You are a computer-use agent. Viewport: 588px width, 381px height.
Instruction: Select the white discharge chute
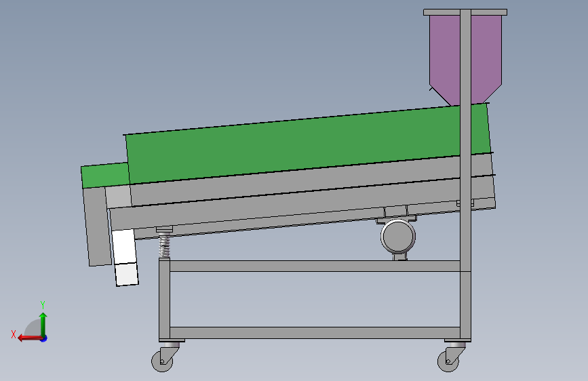click(125, 257)
